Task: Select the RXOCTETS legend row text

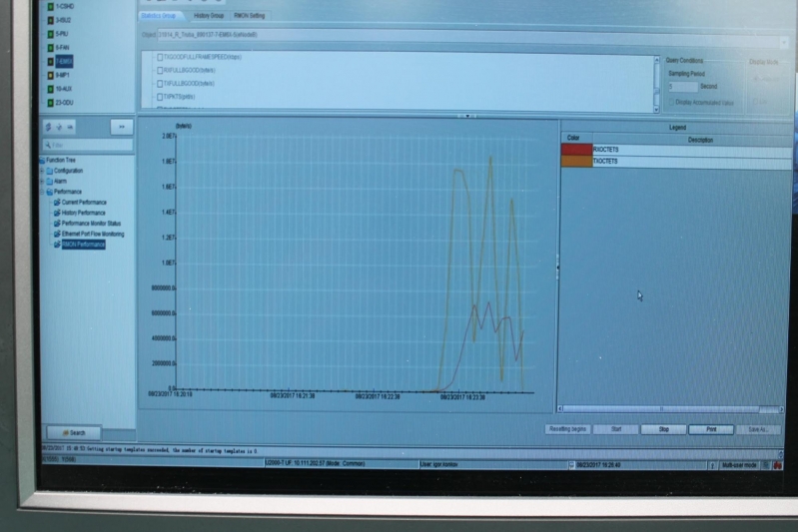Action: (x=605, y=150)
